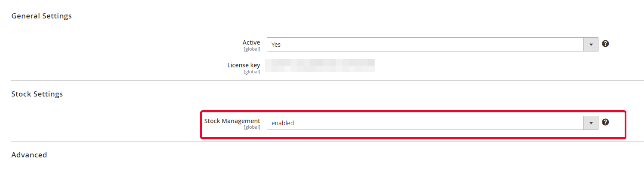This screenshot has height=178, width=644.
Task: Collapse the Stock Settings section
Action: [x=37, y=94]
